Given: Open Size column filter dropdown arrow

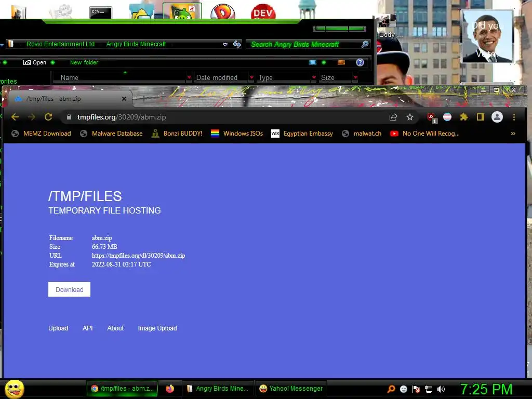Looking at the screenshot, I should pos(355,78).
